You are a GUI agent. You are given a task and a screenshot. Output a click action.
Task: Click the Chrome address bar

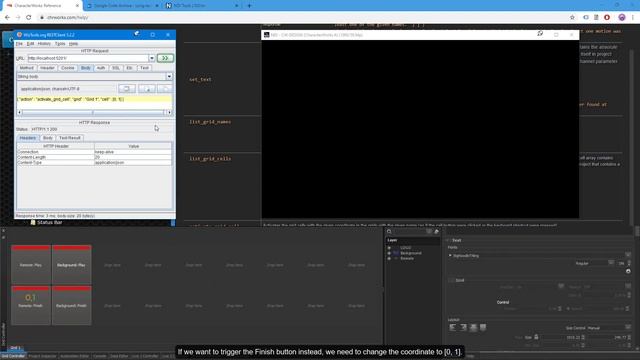[302, 17]
